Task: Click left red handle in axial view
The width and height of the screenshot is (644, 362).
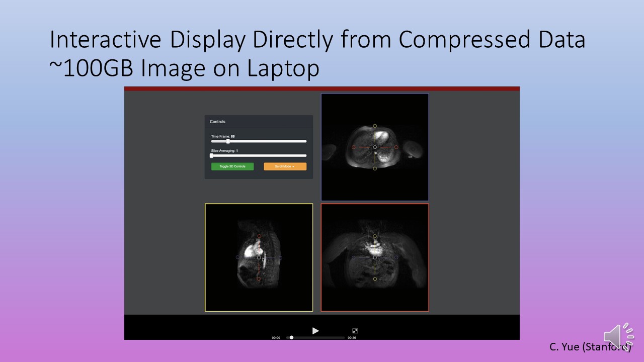Action: pos(353,147)
